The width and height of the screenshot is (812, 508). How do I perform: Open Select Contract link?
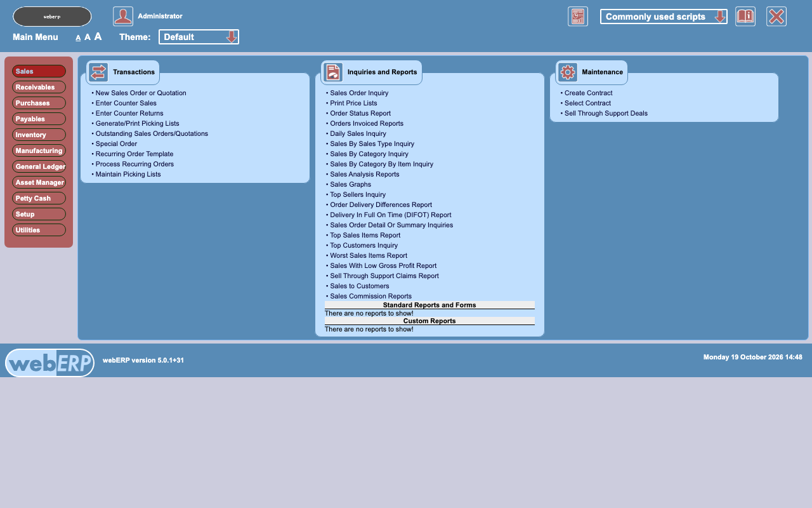tap(587, 103)
